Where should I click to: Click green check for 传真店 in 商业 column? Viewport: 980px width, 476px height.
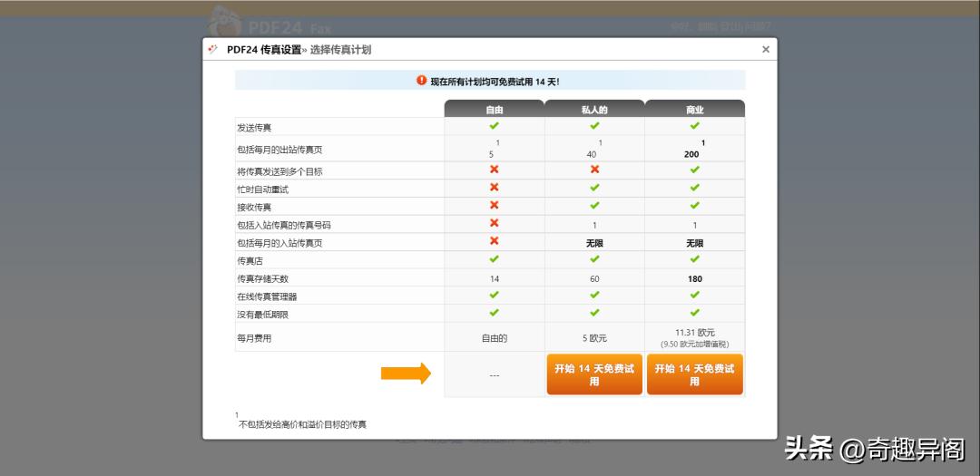(x=694, y=258)
